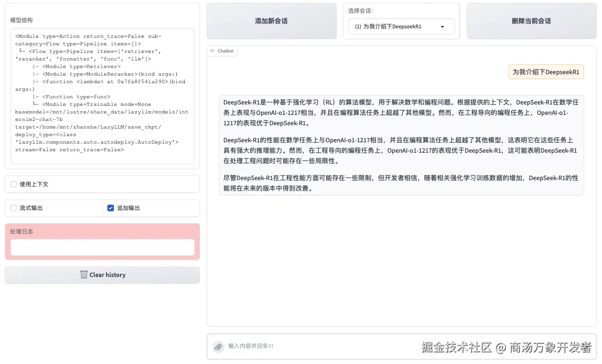Click inside the 处理日志 log field
The width and height of the screenshot is (602, 364).
point(102,247)
